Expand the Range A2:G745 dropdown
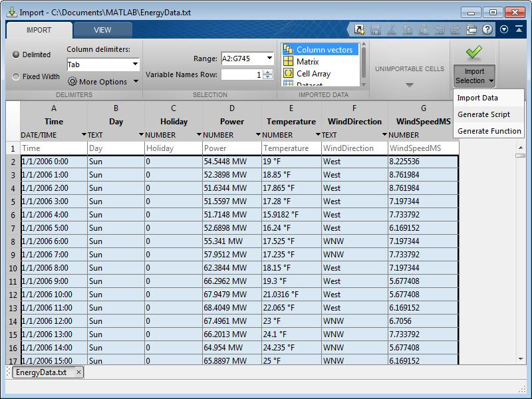Screen dimensions: 532x399 tap(269, 59)
